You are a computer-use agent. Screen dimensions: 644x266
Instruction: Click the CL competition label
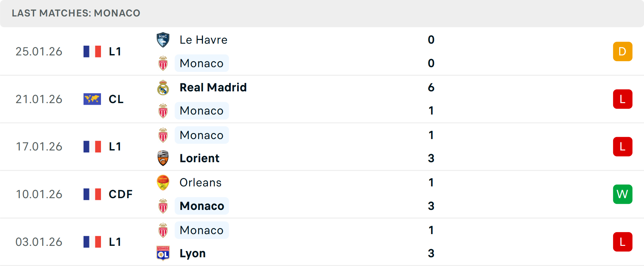pos(116,99)
